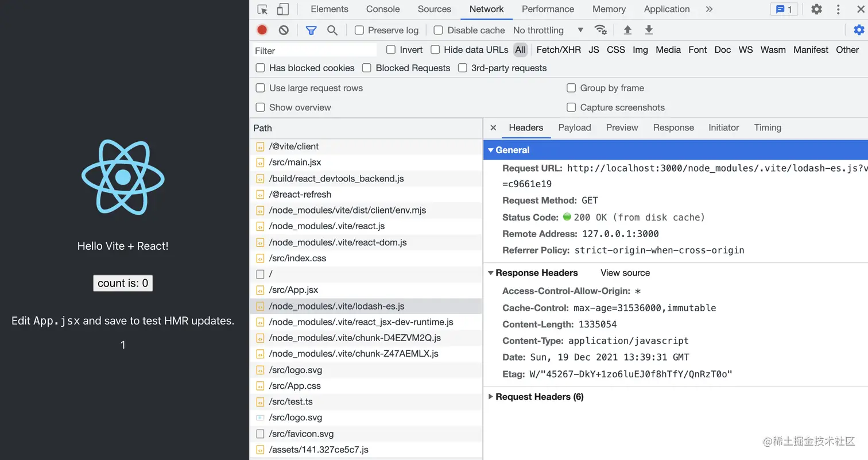The width and height of the screenshot is (868, 460).
Task: Open the console messages issue badge
Action: pos(784,9)
